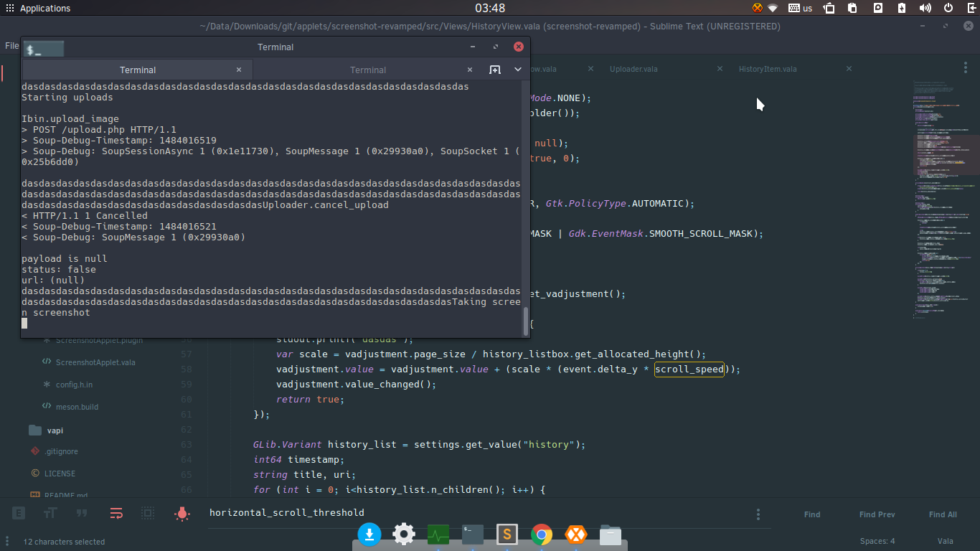This screenshot has width=980, height=551.
Task: Open orange hexagon app in dock
Action: (x=576, y=534)
